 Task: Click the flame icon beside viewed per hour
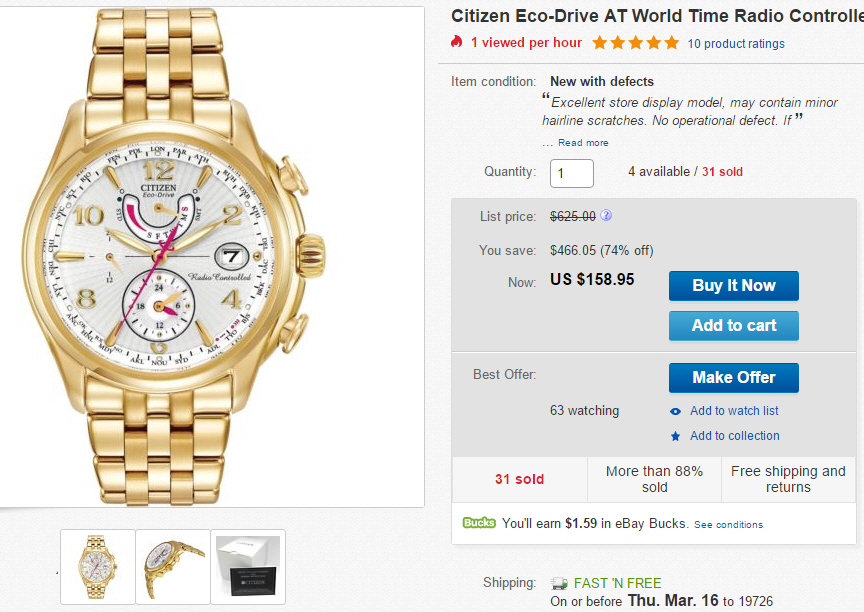[457, 42]
